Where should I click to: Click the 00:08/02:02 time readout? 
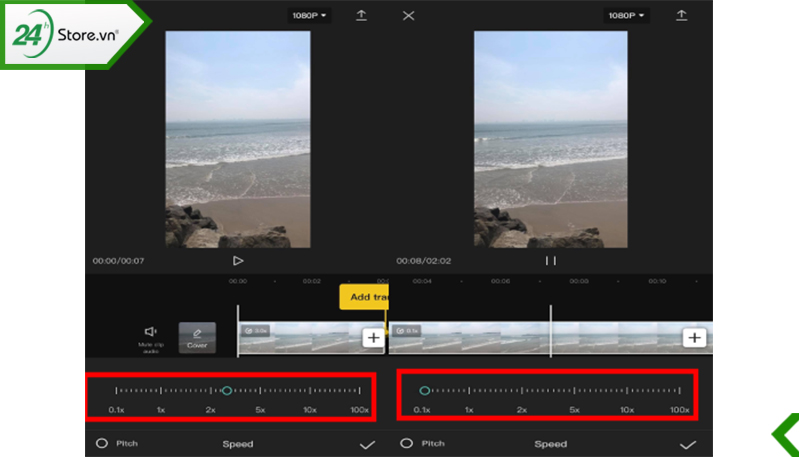423,261
